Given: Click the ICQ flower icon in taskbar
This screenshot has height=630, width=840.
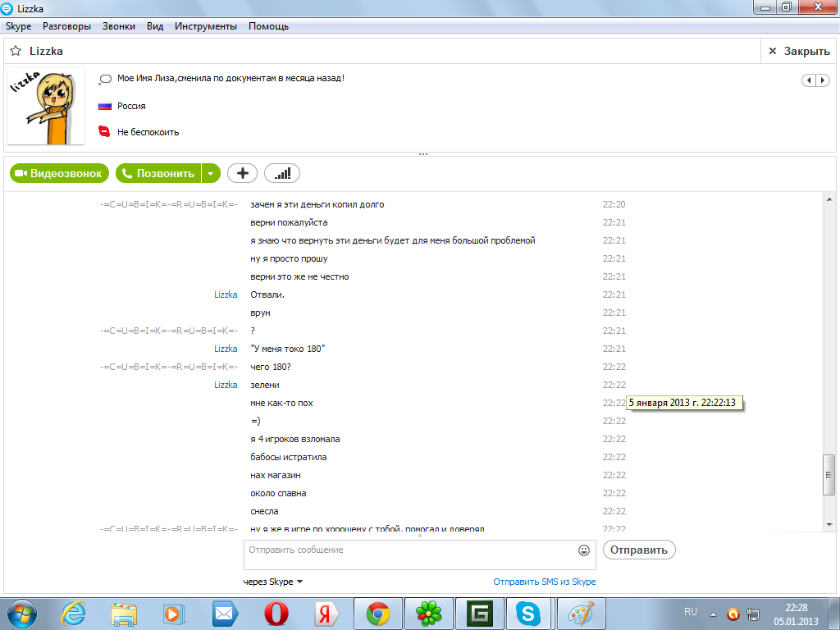Looking at the screenshot, I should coord(428,613).
